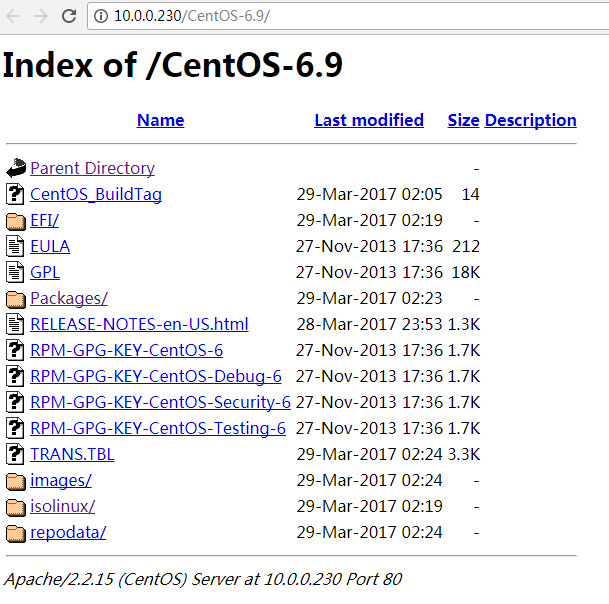This screenshot has height=604, width=609.
Task: Click the unknown-file icon beside TRANS.TBL
Action: coord(16,454)
